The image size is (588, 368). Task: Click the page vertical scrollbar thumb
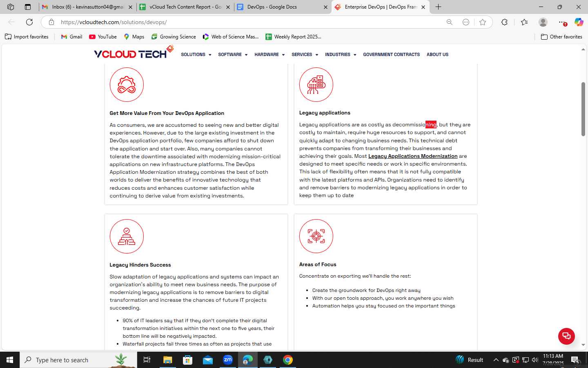(583, 109)
